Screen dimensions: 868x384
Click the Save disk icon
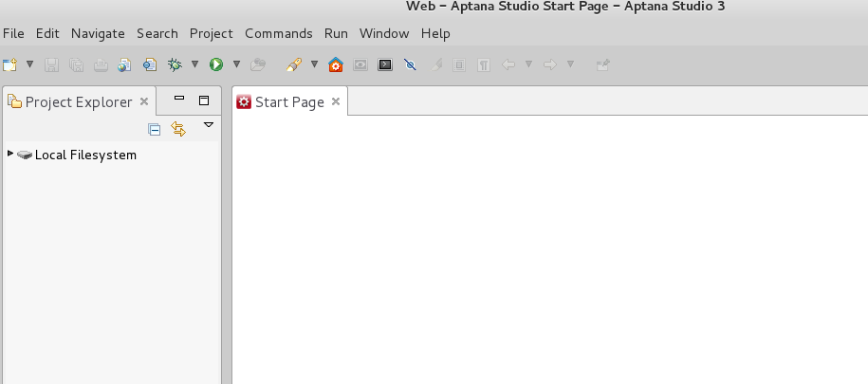(51, 64)
